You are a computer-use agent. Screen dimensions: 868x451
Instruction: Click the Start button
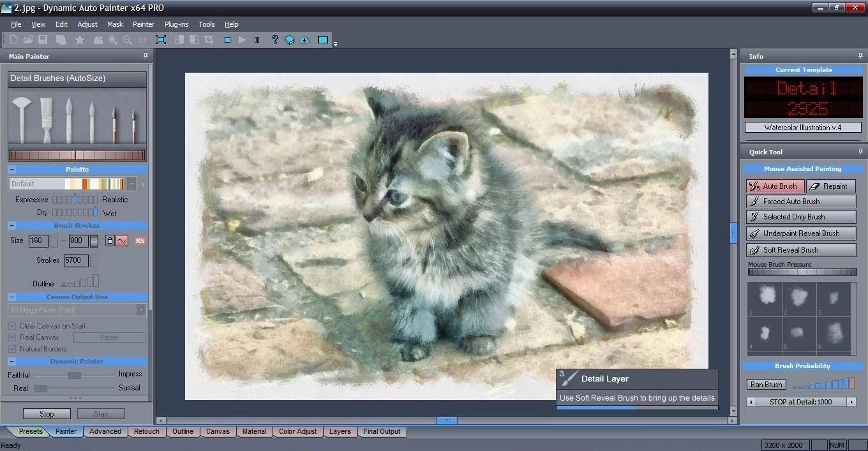point(101,414)
